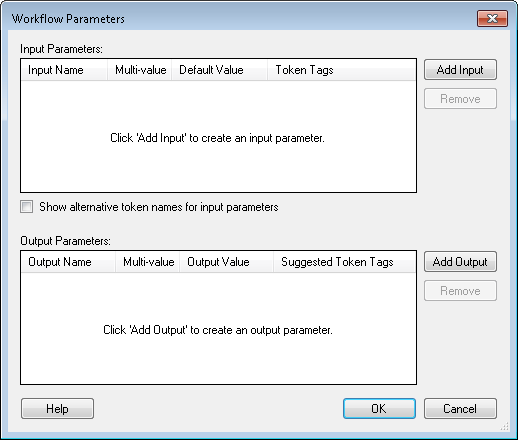Select the Suggested Token Tags column header
This screenshot has height=440, width=518.
[344, 262]
